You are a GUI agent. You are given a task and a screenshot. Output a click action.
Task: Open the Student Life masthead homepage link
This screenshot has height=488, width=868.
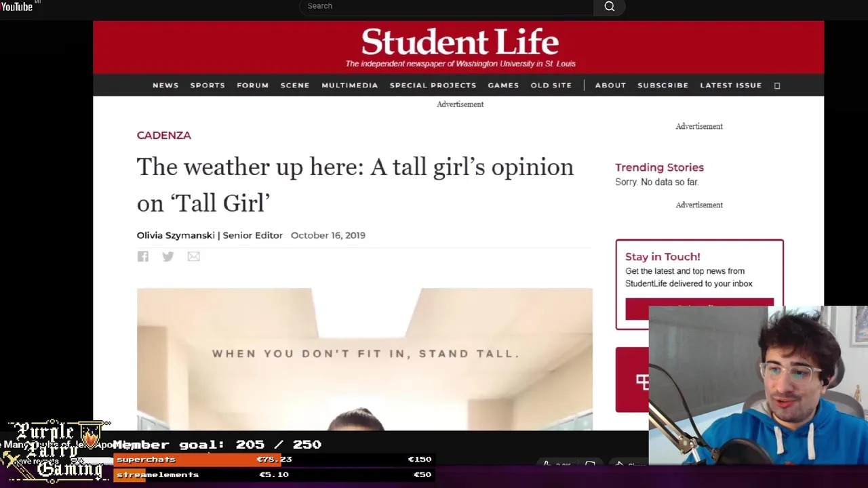point(460,42)
